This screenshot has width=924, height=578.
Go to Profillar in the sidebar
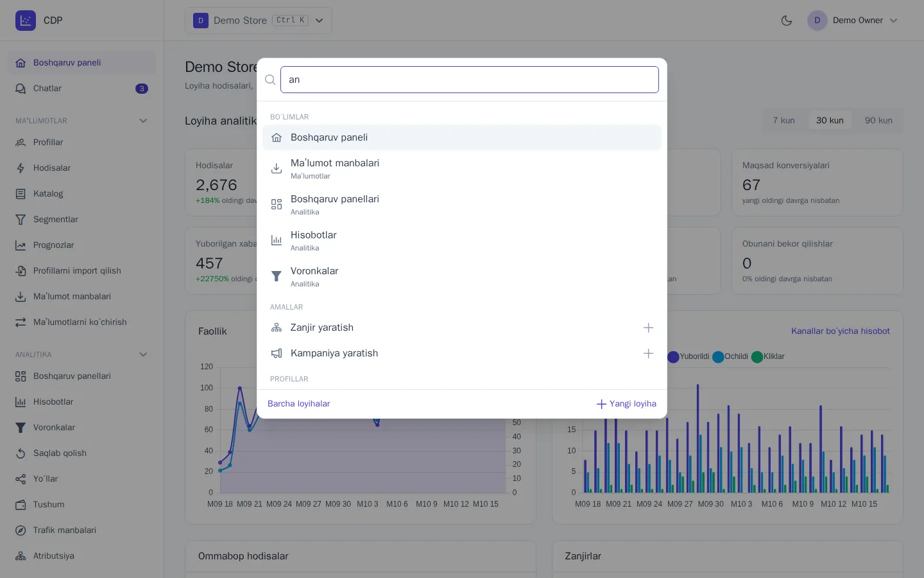pyautogui.click(x=81, y=143)
